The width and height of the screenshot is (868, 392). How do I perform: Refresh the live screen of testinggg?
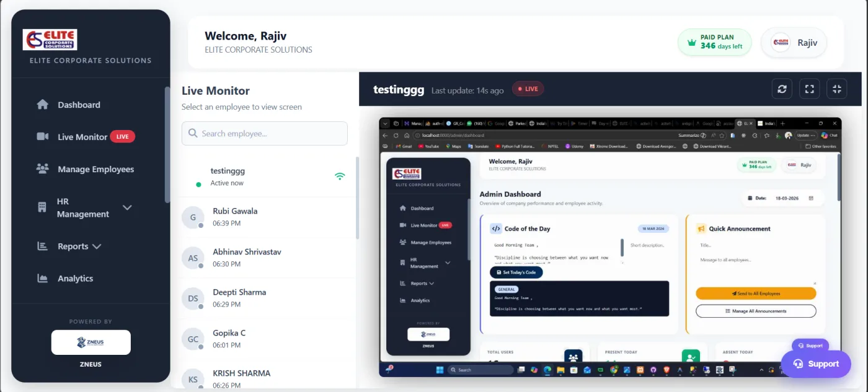click(782, 89)
